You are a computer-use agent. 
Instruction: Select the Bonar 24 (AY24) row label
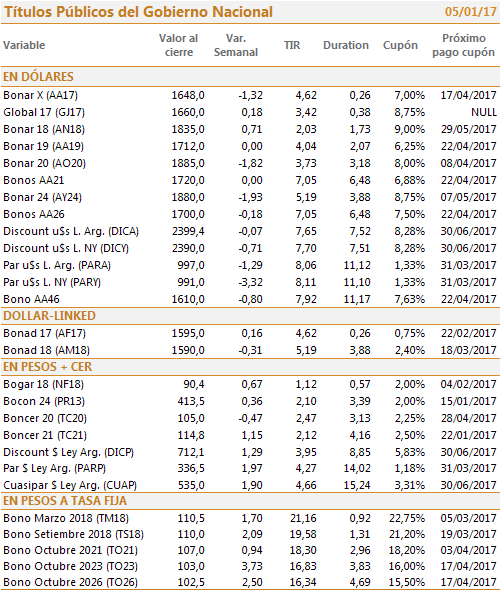[43, 197]
